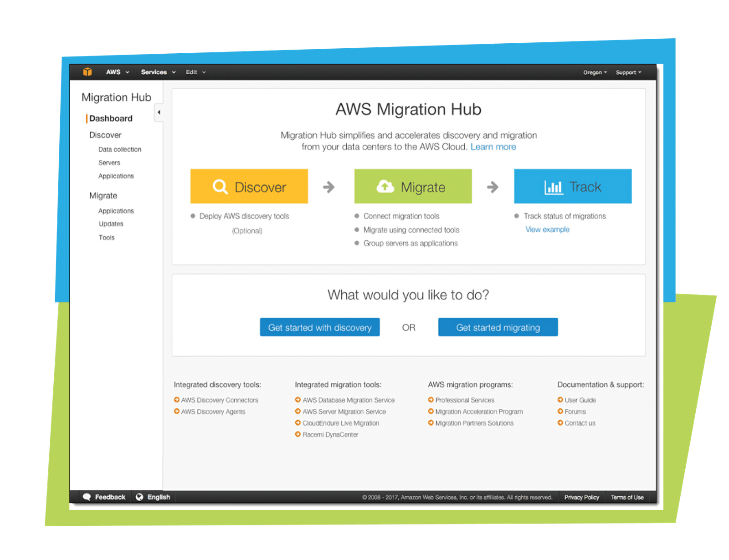
Task: Click Get started migrating
Action: 498,327
